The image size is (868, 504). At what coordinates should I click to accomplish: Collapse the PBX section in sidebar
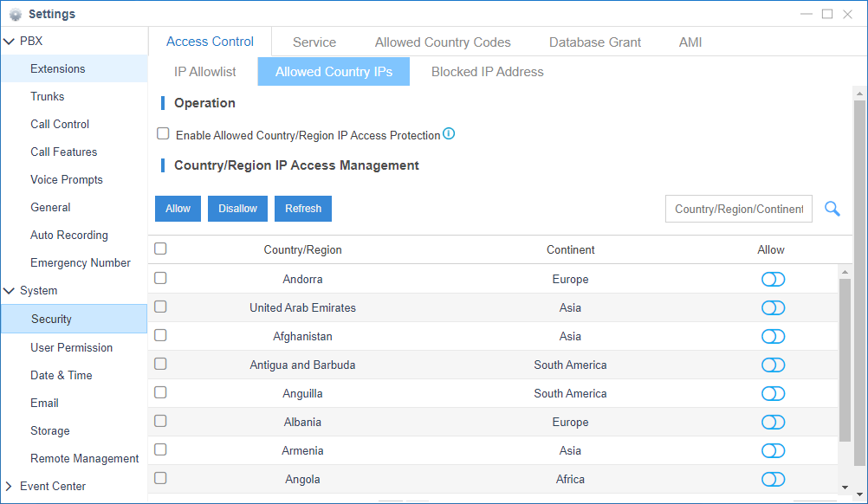click(9, 40)
